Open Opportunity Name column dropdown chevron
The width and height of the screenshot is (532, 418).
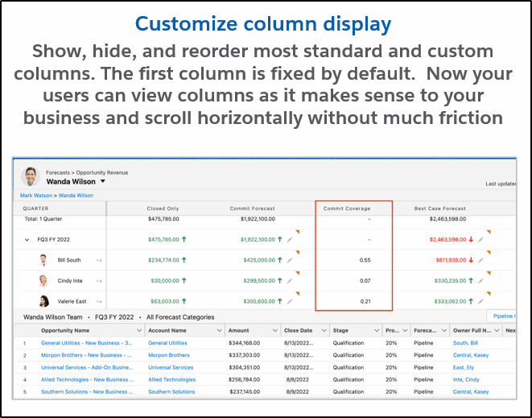(139, 330)
